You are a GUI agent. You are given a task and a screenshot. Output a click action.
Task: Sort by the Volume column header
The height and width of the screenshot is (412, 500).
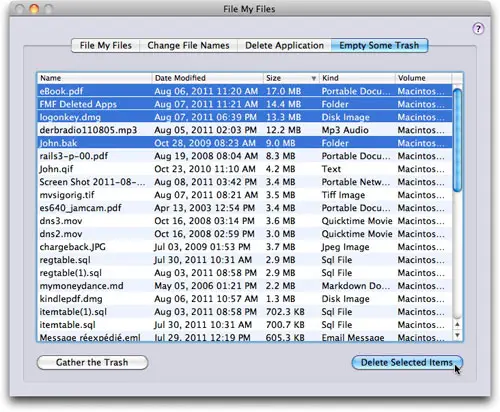pos(423,78)
